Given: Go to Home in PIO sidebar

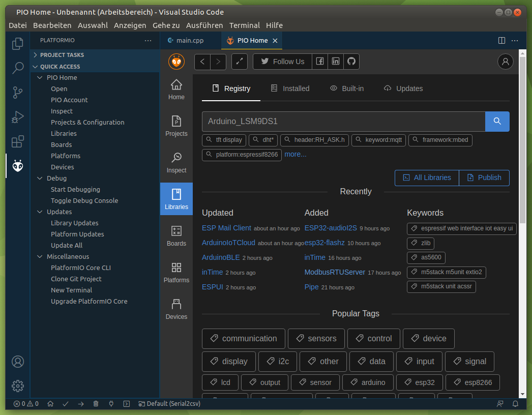Looking at the screenshot, I should click(x=176, y=90).
